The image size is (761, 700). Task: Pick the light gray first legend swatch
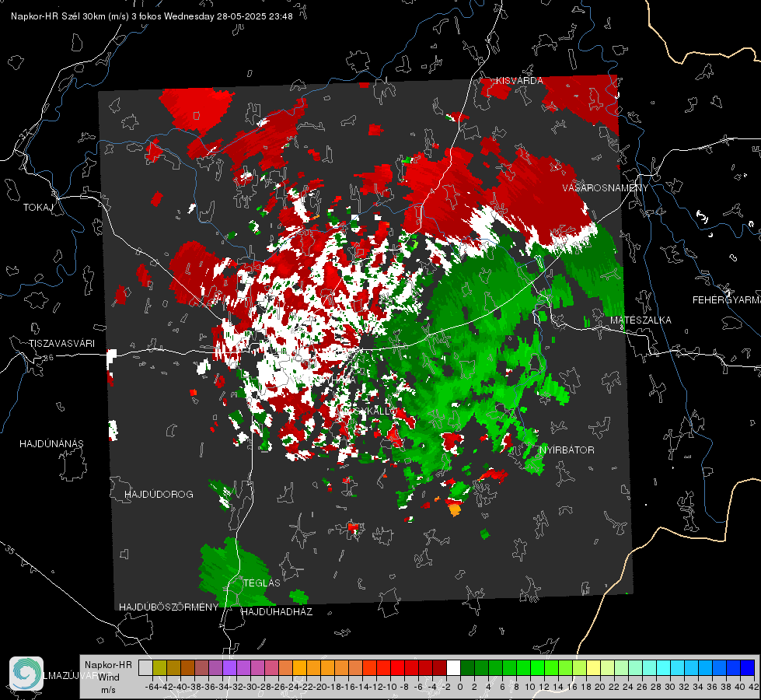pyautogui.click(x=145, y=667)
